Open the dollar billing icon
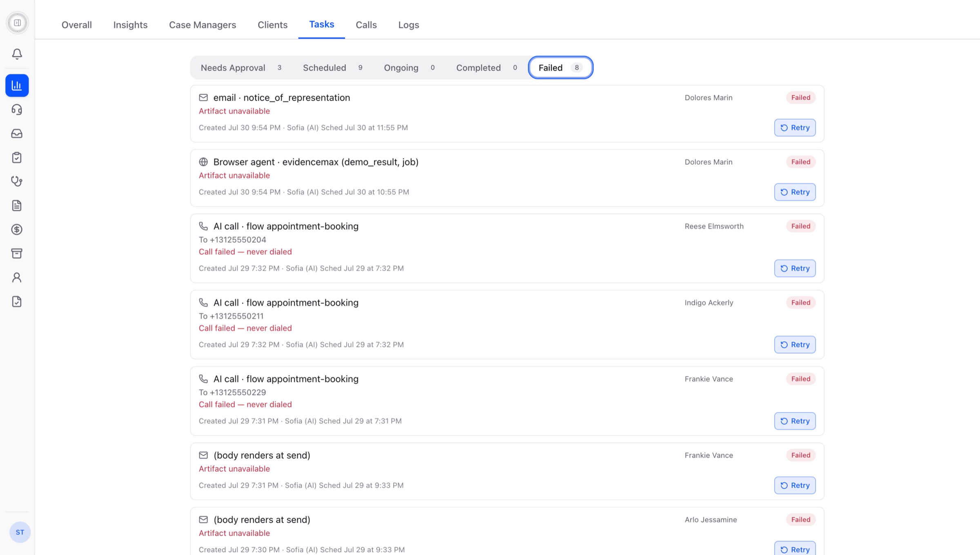980x555 pixels. pyautogui.click(x=17, y=230)
